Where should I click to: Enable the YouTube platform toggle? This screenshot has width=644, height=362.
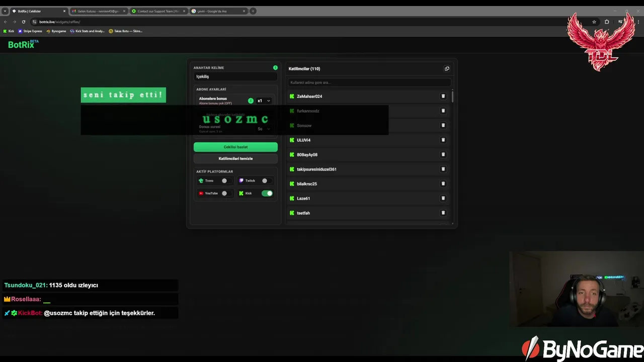pos(226,193)
